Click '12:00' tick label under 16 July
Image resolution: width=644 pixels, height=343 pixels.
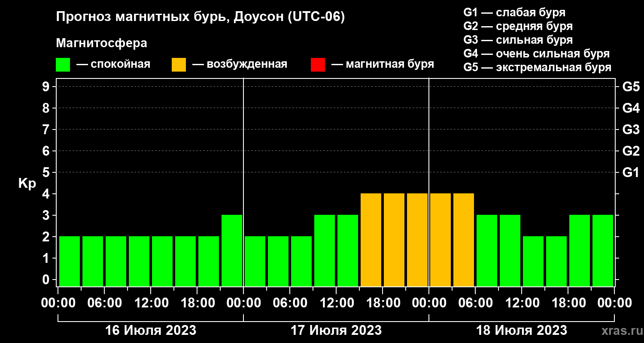pos(151,303)
